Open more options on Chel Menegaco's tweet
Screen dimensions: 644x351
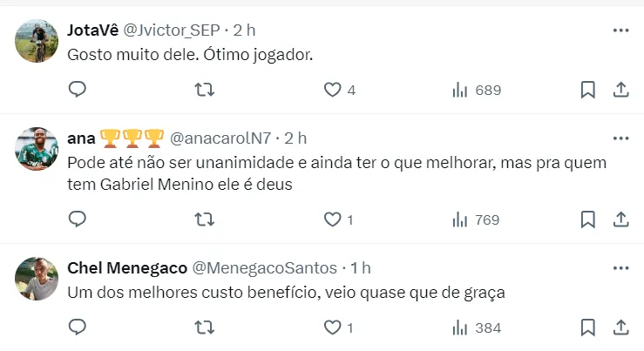pyautogui.click(x=620, y=267)
